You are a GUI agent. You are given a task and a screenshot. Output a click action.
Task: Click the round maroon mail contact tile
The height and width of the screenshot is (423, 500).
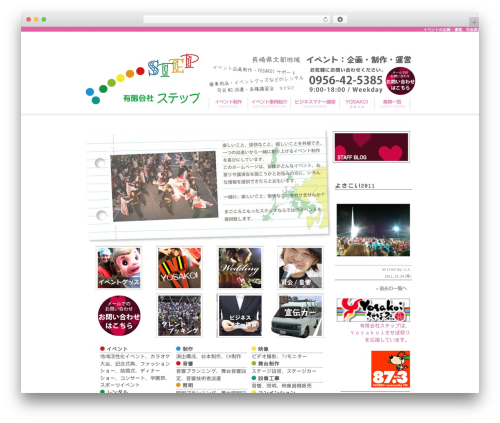pos(119,315)
